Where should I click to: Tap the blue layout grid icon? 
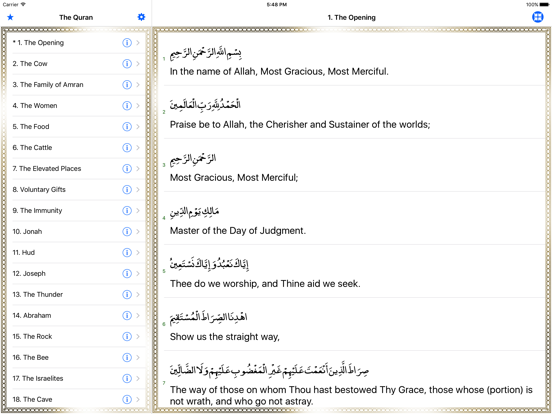(538, 17)
